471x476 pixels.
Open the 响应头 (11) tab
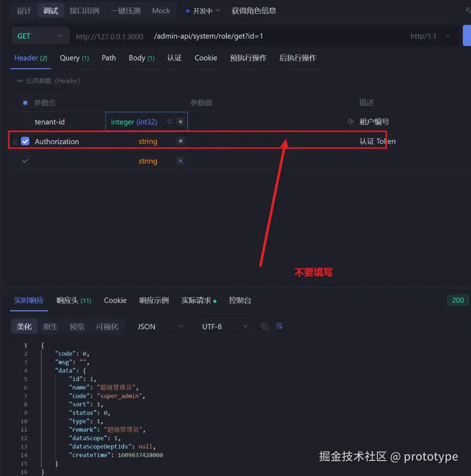click(x=74, y=300)
